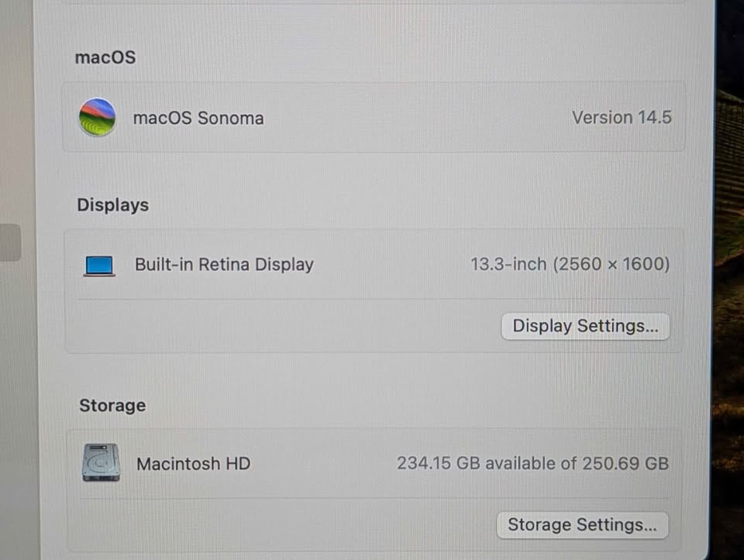This screenshot has width=744, height=560.
Task: Open Storage Settings
Action: [582, 525]
